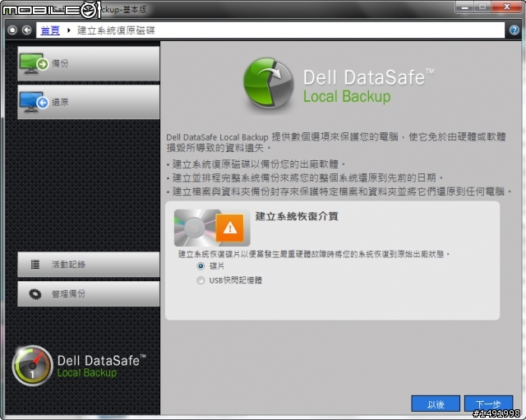Viewport: 526px width, 420px height.
Task: Click the manage backups gear icon
Action: click(x=35, y=294)
